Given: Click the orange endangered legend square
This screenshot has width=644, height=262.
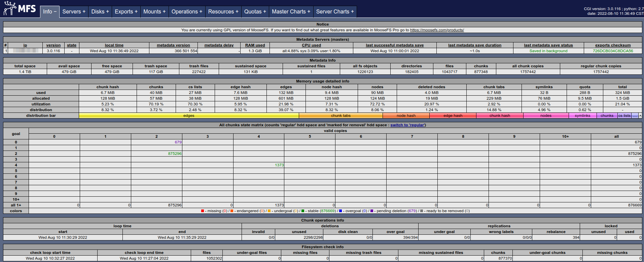Looking at the screenshot, I should pyautogui.click(x=232, y=211).
